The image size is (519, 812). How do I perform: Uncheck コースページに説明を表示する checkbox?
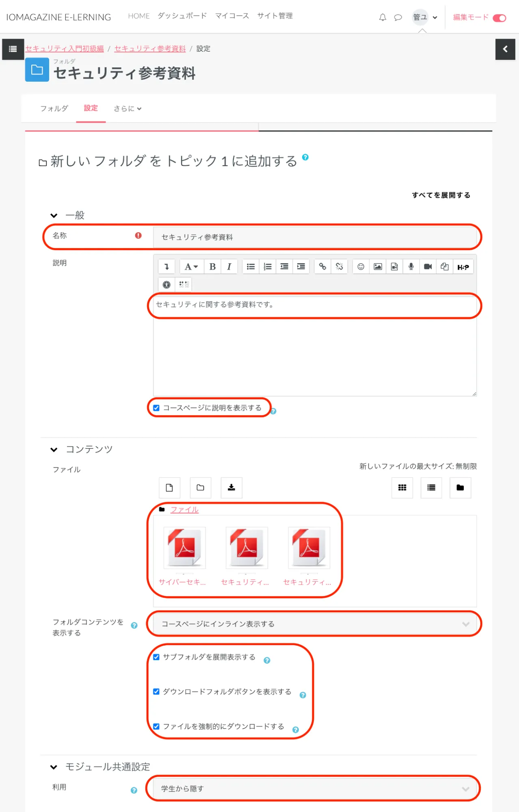156,408
